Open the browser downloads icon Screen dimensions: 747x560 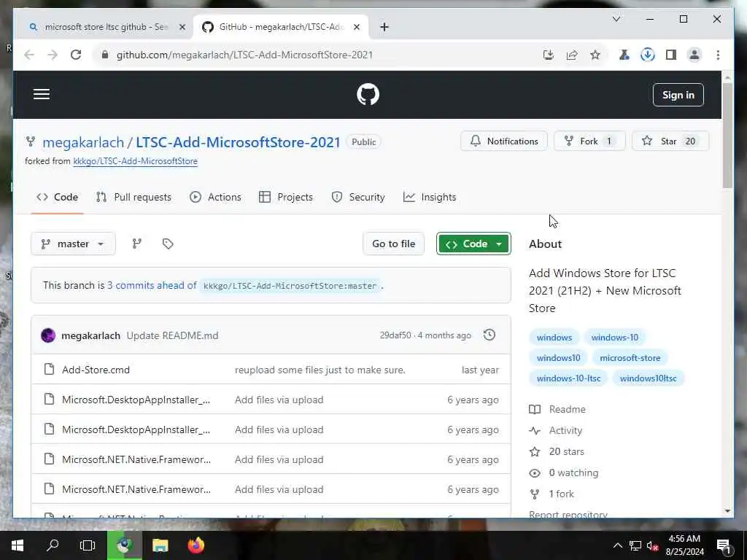click(x=648, y=55)
